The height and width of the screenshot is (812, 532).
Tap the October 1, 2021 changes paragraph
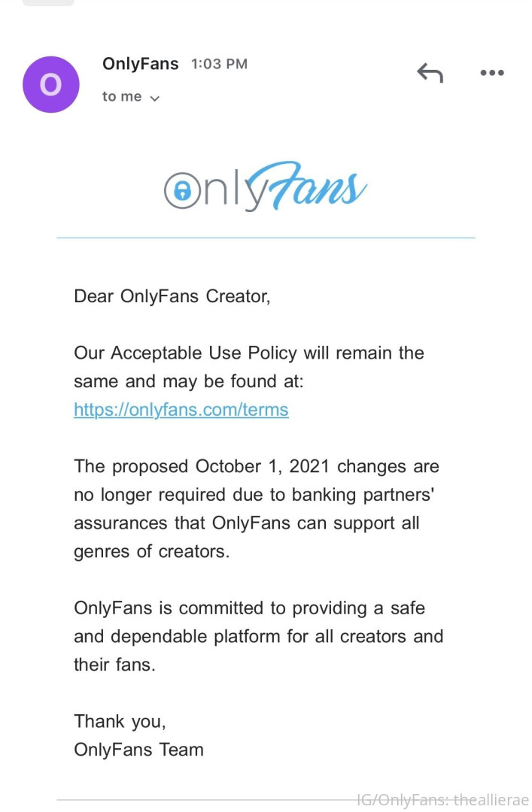click(x=256, y=508)
